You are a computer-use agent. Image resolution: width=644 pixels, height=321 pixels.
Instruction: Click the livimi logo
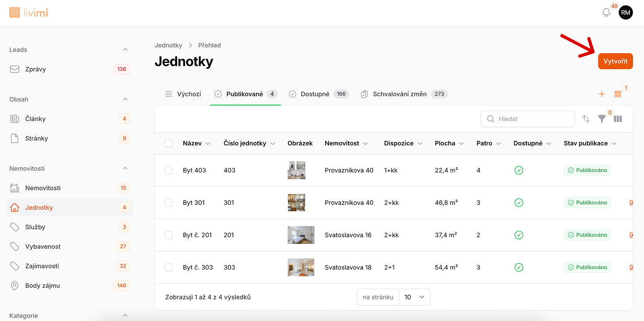click(x=28, y=12)
